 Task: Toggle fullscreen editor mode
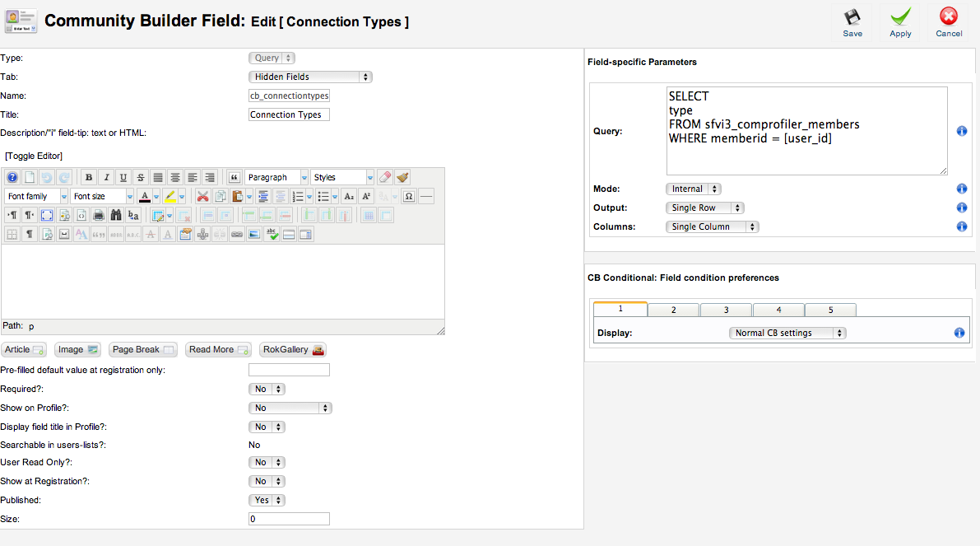[47, 215]
